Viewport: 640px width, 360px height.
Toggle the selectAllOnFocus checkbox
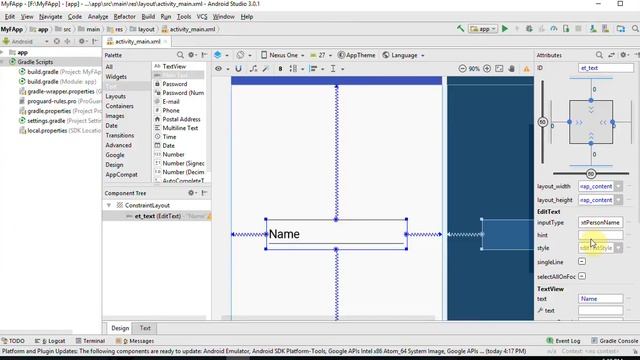click(x=582, y=276)
